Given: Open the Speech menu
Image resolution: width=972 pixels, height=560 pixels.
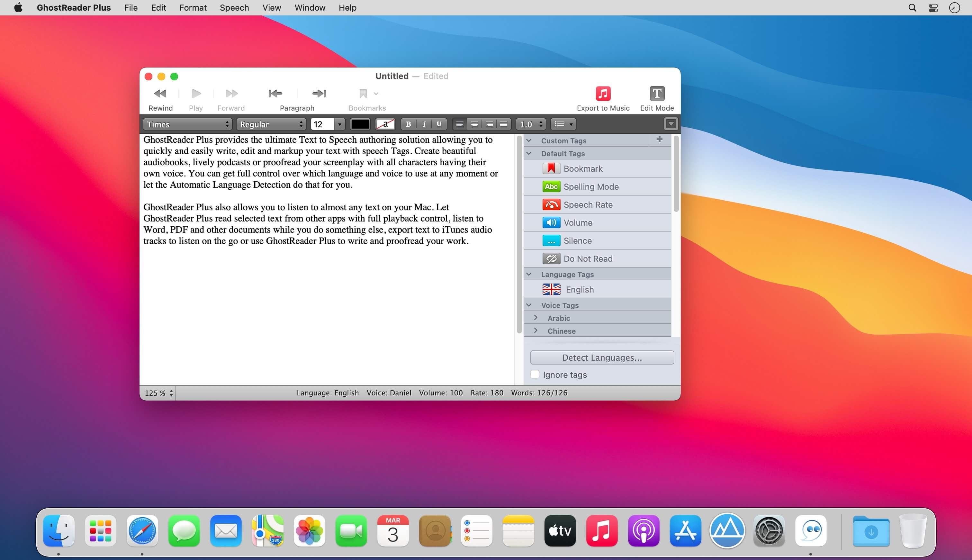Looking at the screenshot, I should (235, 8).
